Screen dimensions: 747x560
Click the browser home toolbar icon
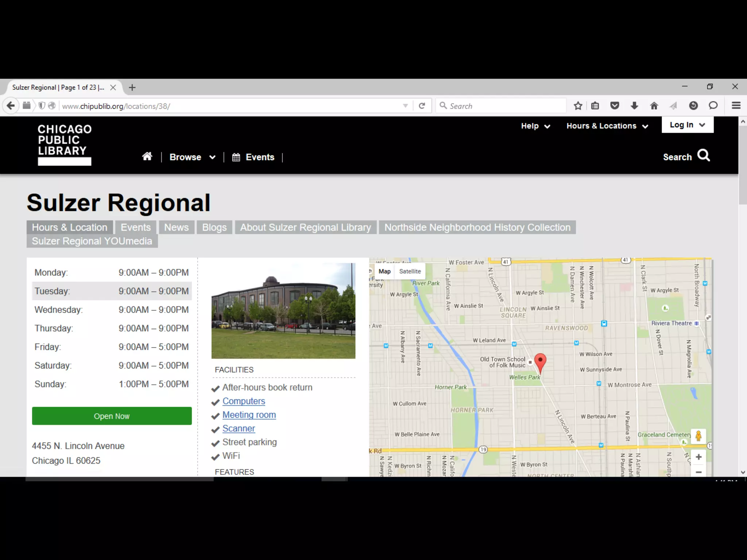tap(654, 106)
